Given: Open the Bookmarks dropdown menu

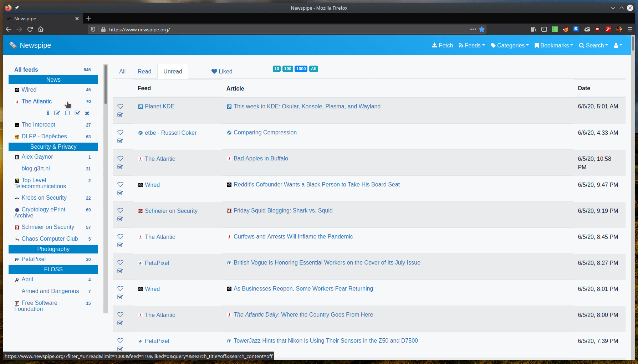Looking at the screenshot, I should point(554,45).
